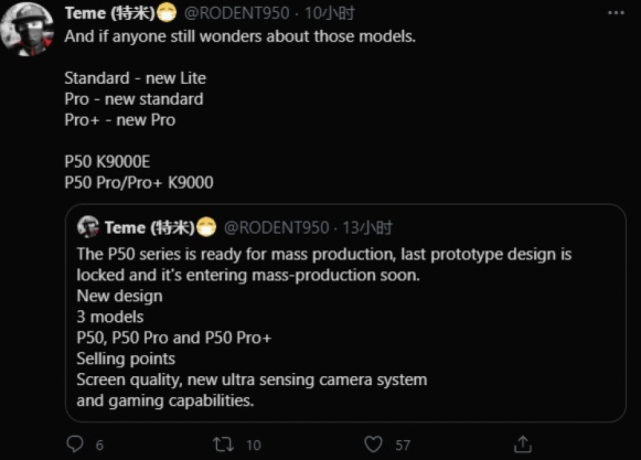641x460 pixels.
Task: Open the share icon menu
Action: pyautogui.click(x=523, y=443)
